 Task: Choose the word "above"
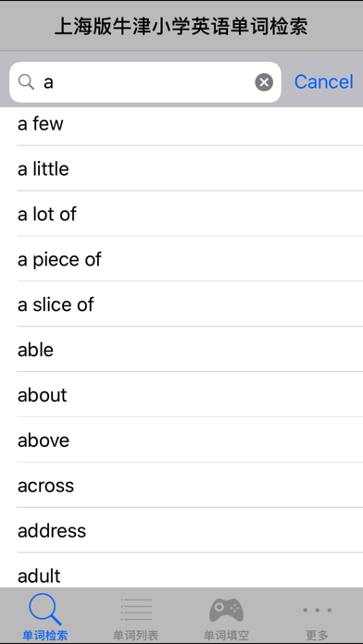coord(181,440)
